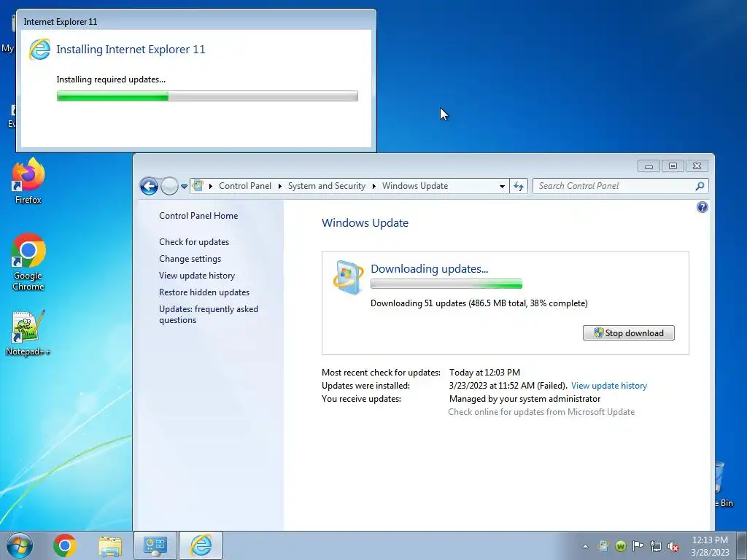747x560 pixels.
Task: Show hidden icons arrow in system tray
Action: (585, 546)
